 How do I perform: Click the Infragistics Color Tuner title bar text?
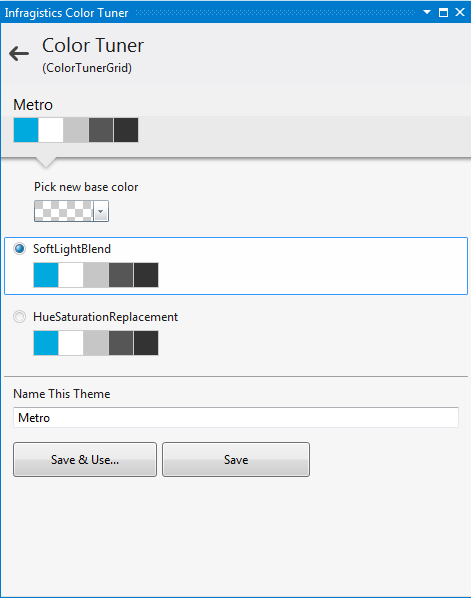click(66, 13)
